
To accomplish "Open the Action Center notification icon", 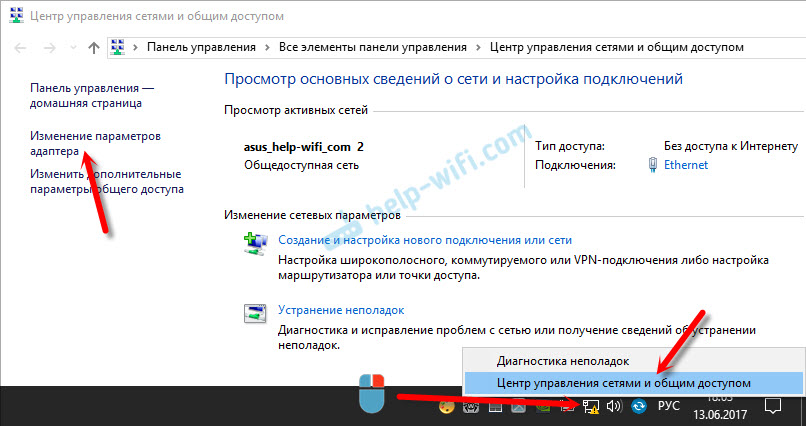I will [x=773, y=406].
